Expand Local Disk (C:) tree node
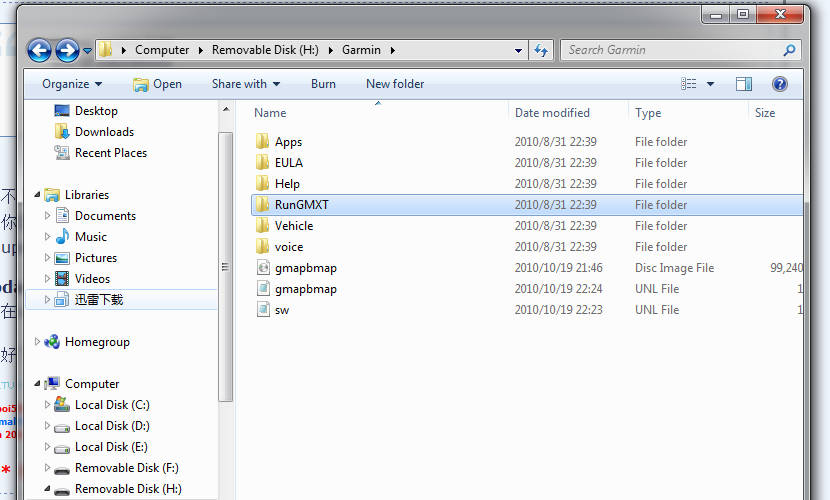Viewport: 830px width, 500px height. [x=47, y=405]
